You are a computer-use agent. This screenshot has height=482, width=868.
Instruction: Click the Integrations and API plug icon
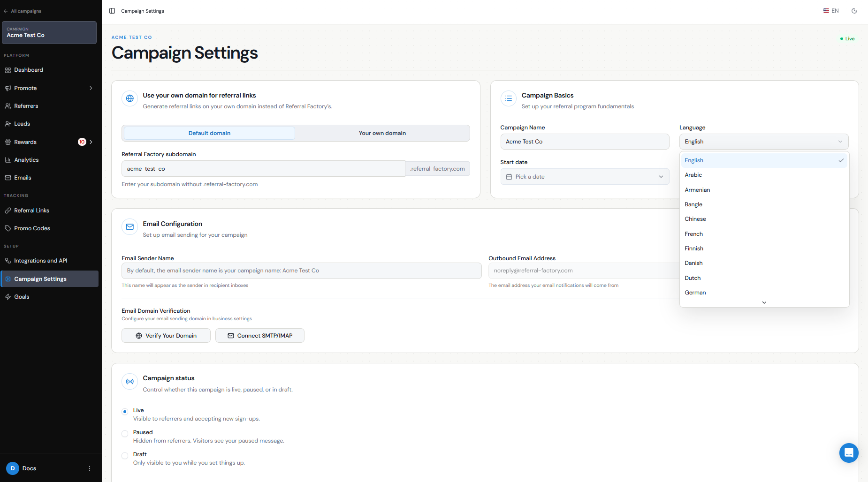[x=8, y=261]
